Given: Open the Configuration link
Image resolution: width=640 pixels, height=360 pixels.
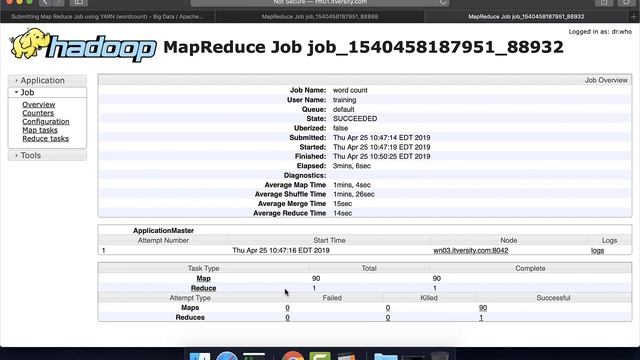Looking at the screenshot, I should pos(46,122).
